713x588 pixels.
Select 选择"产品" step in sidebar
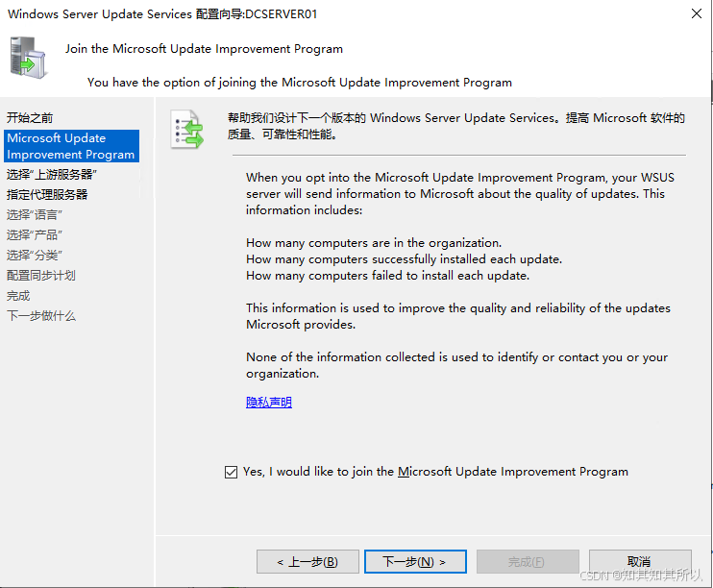(x=34, y=234)
